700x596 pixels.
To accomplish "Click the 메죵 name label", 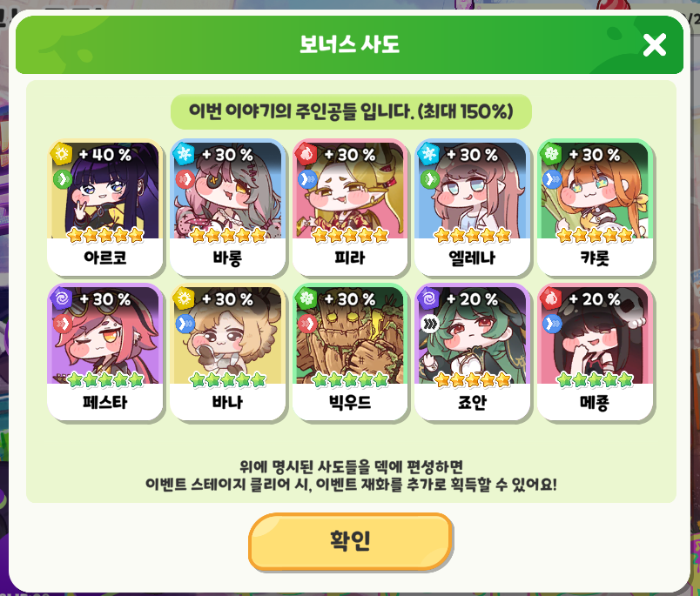I will tap(596, 402).
